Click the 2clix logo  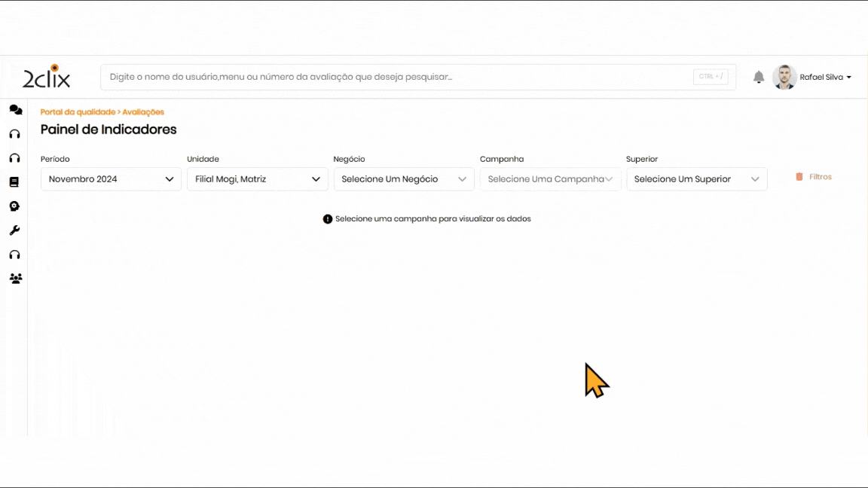(47, 77)
